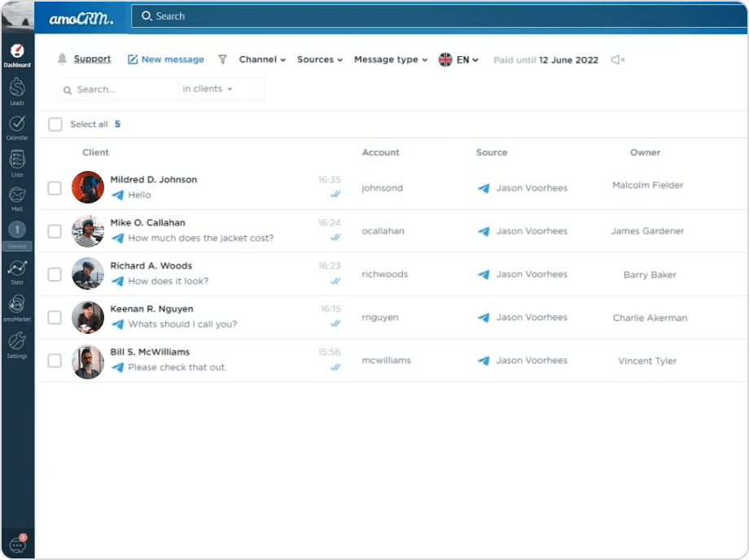Check the checkbox for Mildred D. Johnson
749x560 pixels.
point(55,187)
